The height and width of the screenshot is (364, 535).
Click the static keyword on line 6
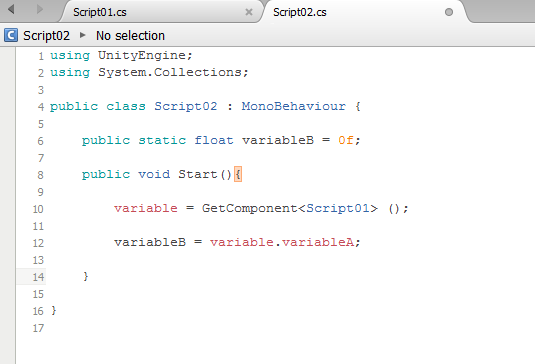tap(162, 141)
